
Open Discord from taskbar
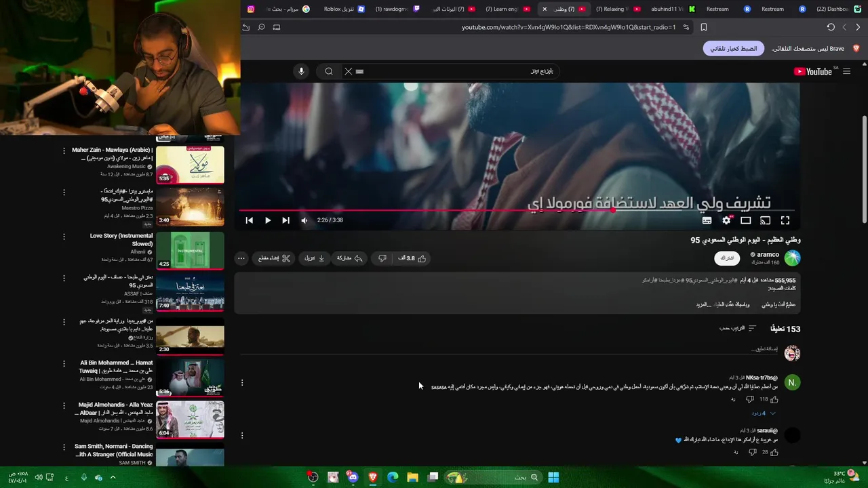pyautogui.click(x=353, y=477)
